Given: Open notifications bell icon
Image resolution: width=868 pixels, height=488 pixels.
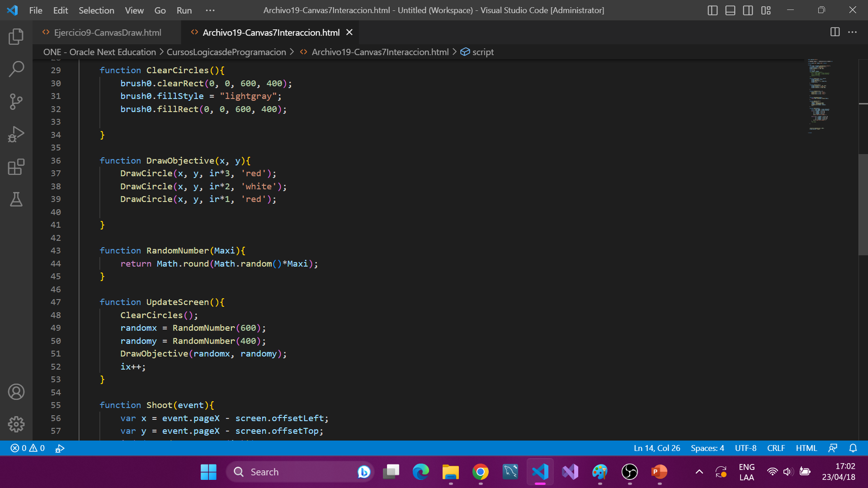Looking at the screenshot, I should pyautogui.click(x=853, y=448).
